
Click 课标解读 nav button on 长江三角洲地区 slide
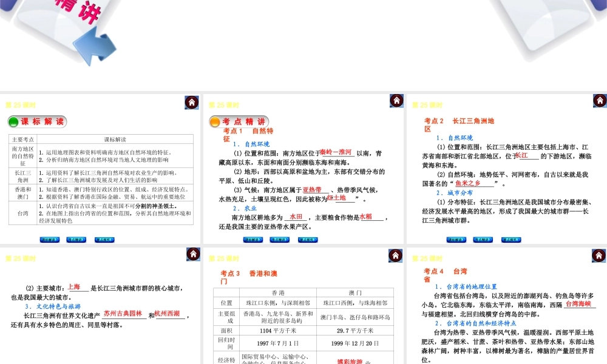point(456,240)
